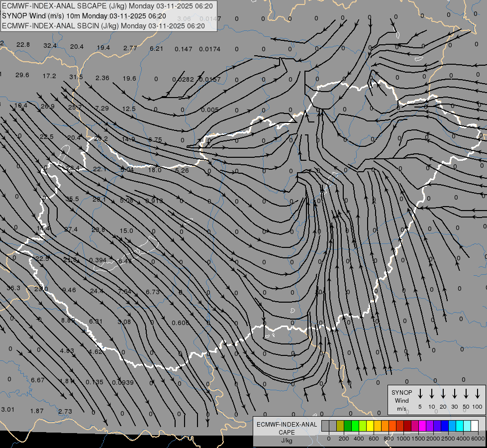Viewport: 487px width, 448px height.
Task: Click the 19.6 value on the map
Action: (x=129, y=78)
